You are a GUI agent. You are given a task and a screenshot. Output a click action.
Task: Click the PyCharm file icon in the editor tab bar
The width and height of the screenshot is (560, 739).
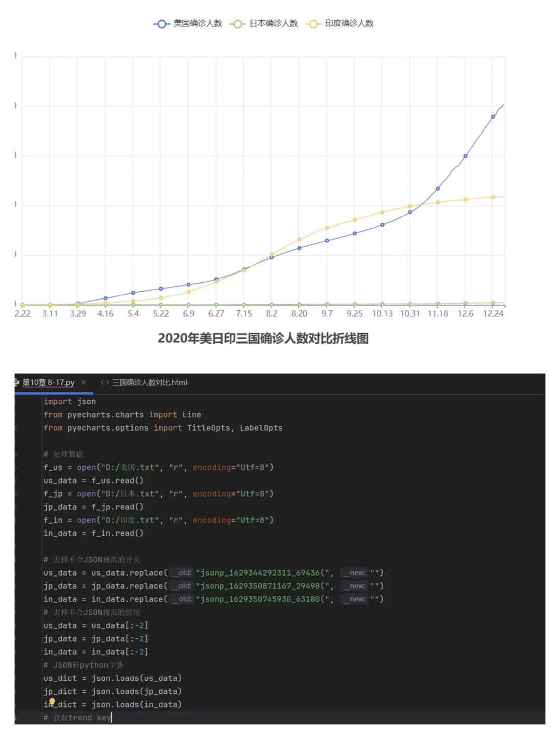[x=16, y=382]
